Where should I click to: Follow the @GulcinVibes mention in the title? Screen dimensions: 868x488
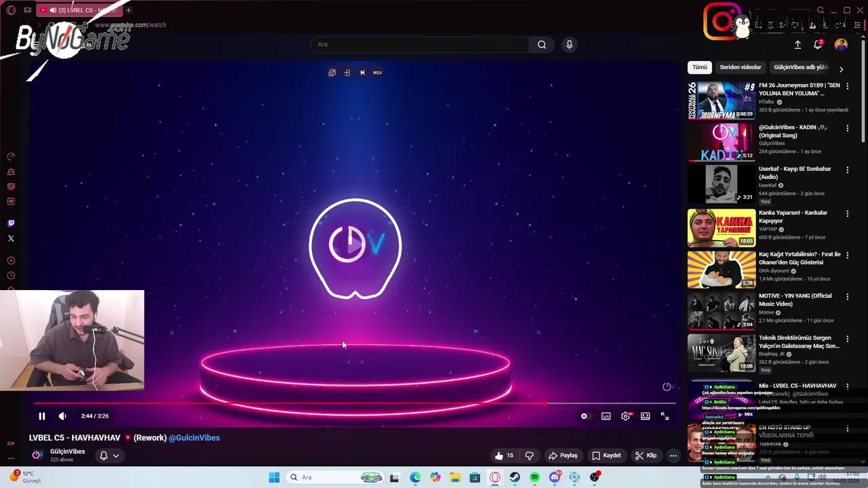pyautogui.click(x=195, y=438)
